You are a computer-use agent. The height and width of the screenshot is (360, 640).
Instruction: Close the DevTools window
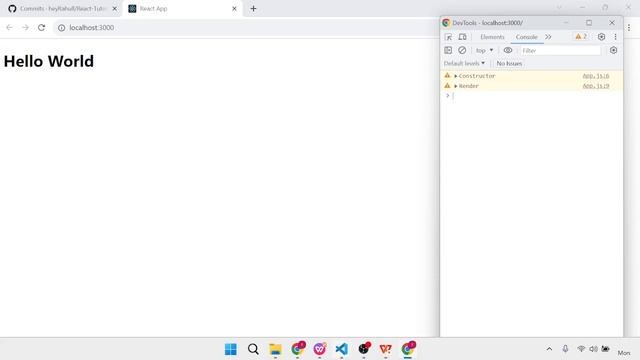point(612,23)
